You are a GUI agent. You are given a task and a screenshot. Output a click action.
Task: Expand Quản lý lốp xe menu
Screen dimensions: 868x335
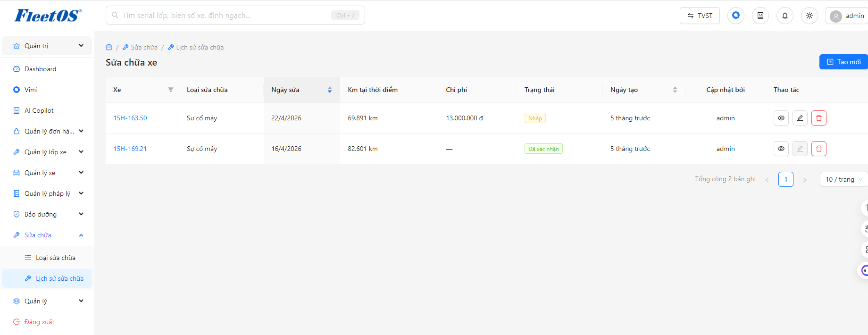coord(47,152)
